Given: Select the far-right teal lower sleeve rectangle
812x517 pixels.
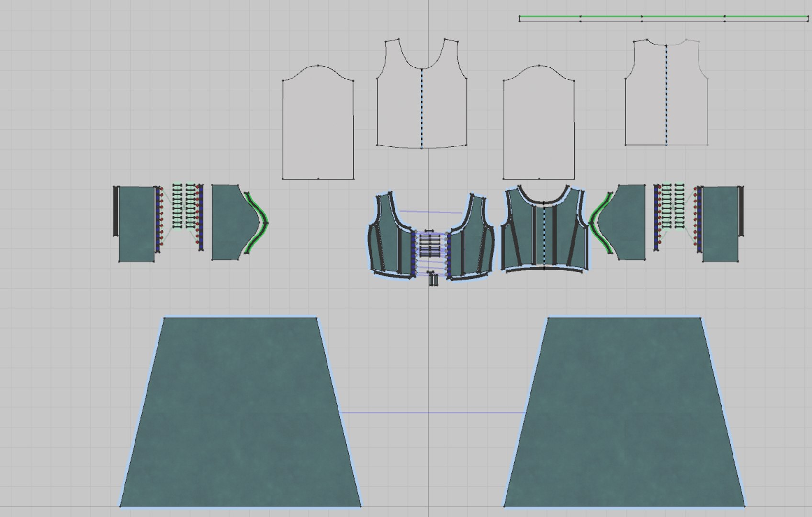Looking at the screenshot, I should click(720, 224).
